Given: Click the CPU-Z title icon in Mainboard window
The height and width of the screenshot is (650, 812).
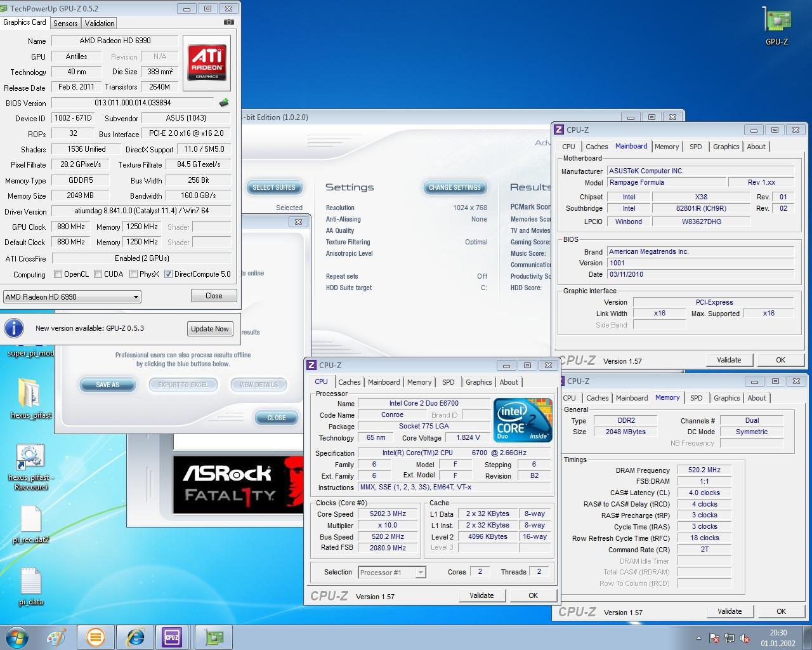Looking at the screenshot, I should tap(559, 129).
